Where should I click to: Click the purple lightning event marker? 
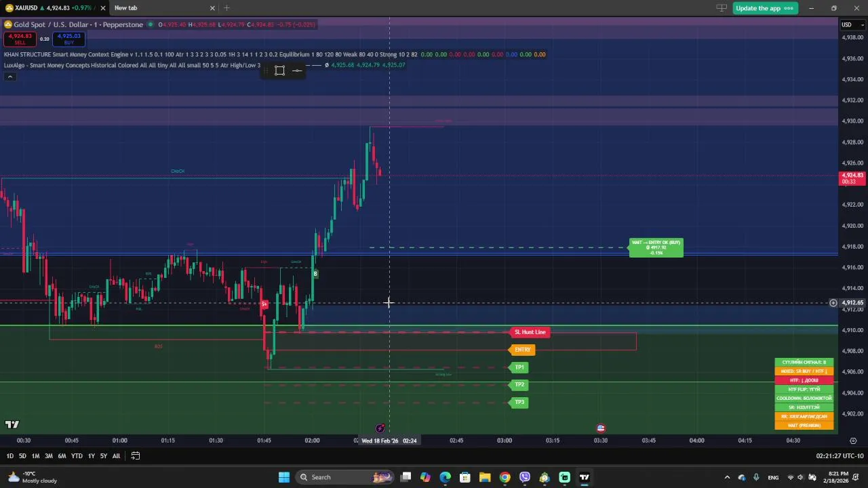tap(380, 428)
